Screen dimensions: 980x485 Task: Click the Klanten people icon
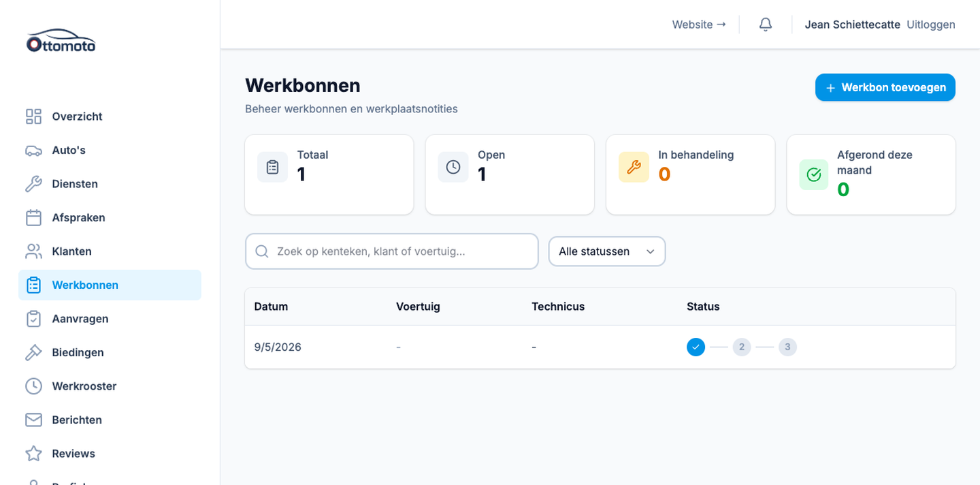pos(33,251)
